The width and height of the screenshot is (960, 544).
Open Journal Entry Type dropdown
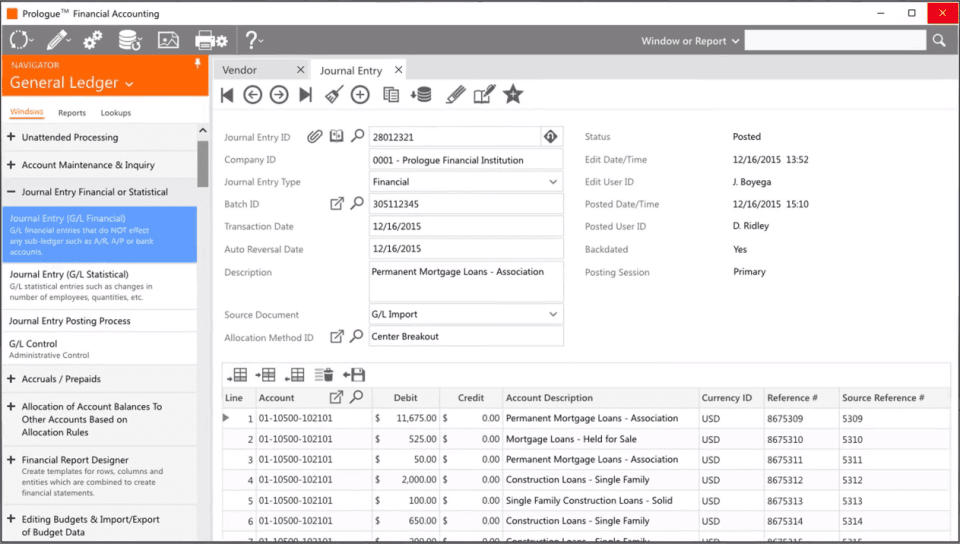click(553, 182)
